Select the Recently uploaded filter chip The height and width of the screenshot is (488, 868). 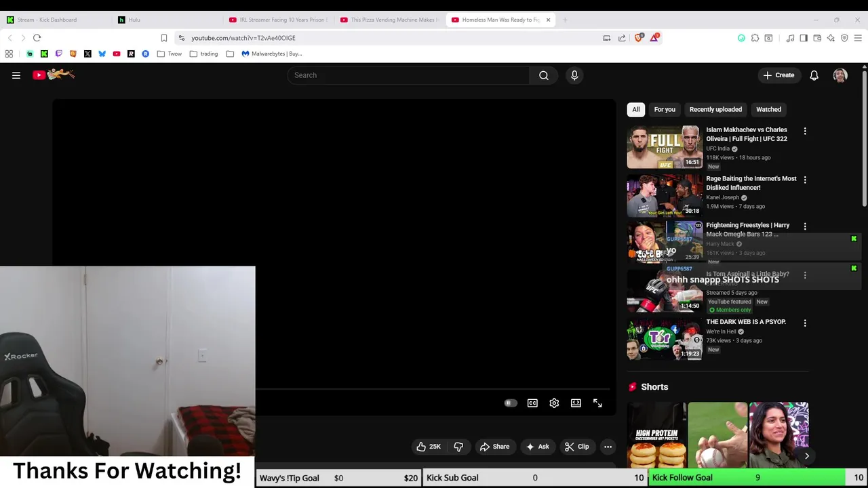click(715, 109)
